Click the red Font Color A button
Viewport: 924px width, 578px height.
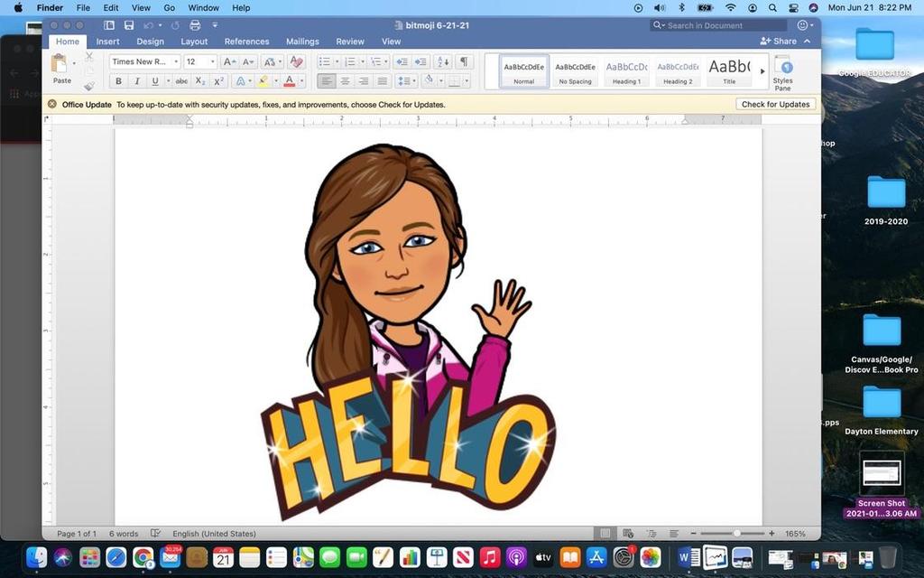click(290, 80)
